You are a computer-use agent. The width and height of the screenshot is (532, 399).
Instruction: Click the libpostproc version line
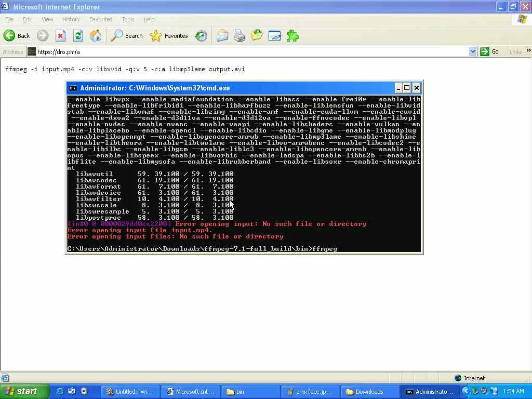pyautogui.click(x=154, y=218)
